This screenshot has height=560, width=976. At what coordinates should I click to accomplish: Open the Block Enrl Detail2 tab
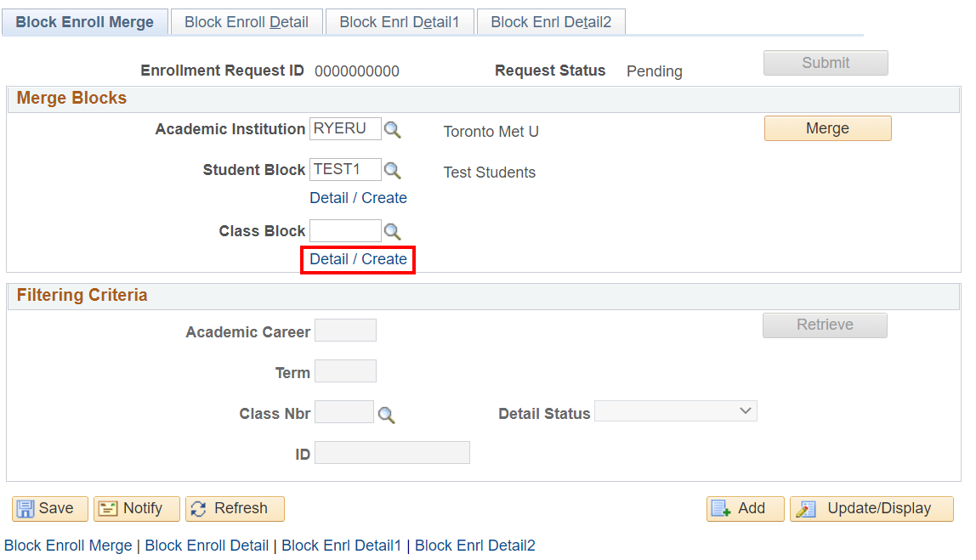point(551,22)
